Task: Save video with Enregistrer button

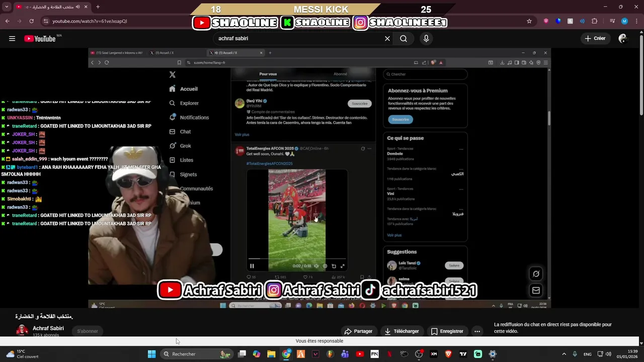Action: tap(447, 331)
